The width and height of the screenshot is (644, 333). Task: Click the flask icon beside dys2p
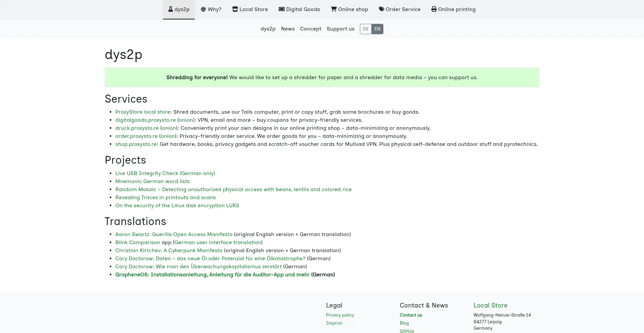tap(170, 9)
